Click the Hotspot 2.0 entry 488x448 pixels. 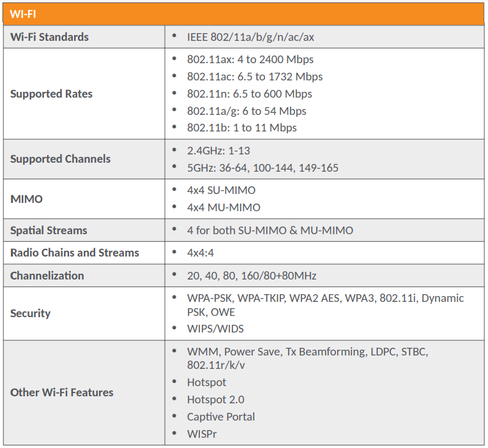coord(215,399)
